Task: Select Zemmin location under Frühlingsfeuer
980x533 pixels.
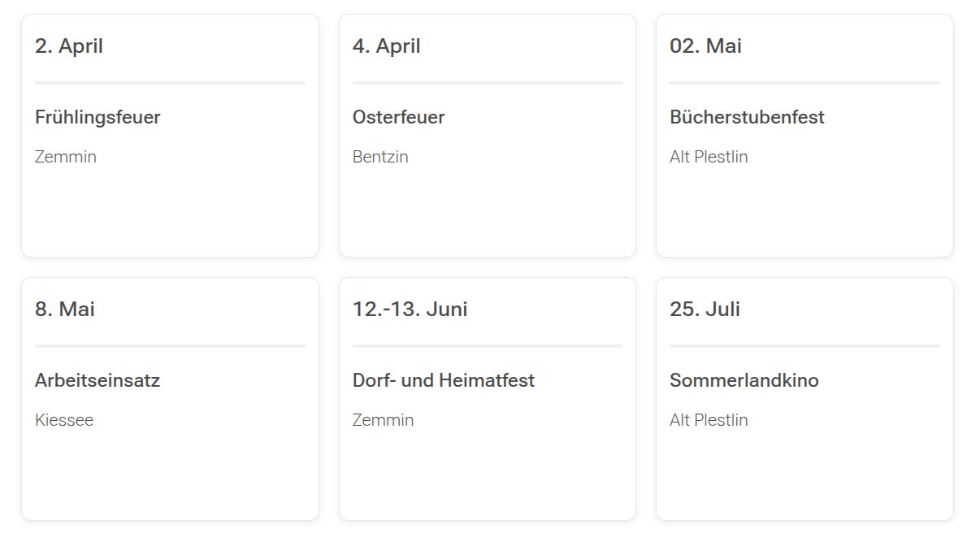Action: (66, 157)
